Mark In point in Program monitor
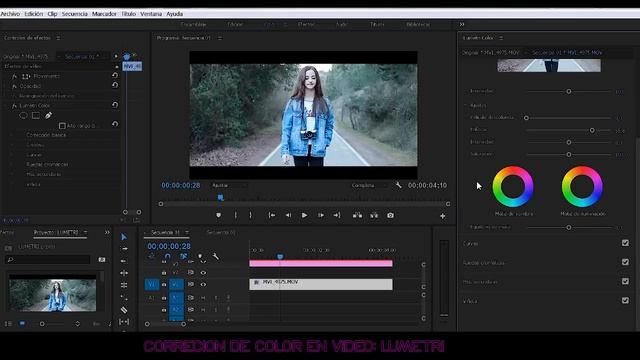The height and width of the screenshot is (360, 640). pos(236,215)
